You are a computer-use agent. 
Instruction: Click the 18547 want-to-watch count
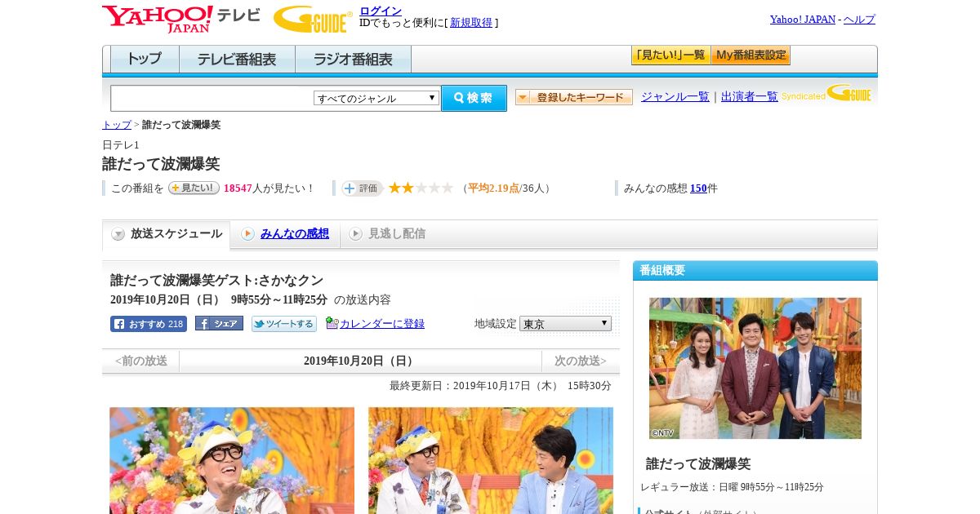point(238,188)
